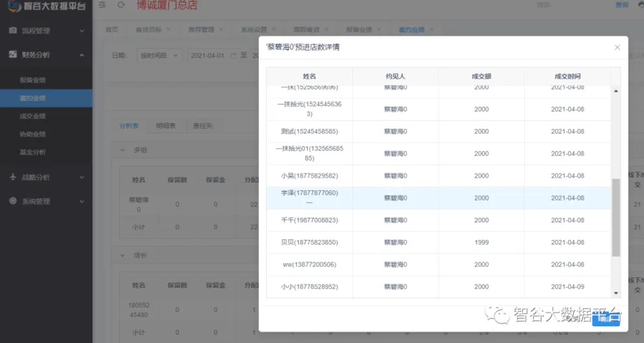Screen dimensions: 644x343
Task: Click the scrollbar down arrow in dialog table
Action: pos(616,293)
